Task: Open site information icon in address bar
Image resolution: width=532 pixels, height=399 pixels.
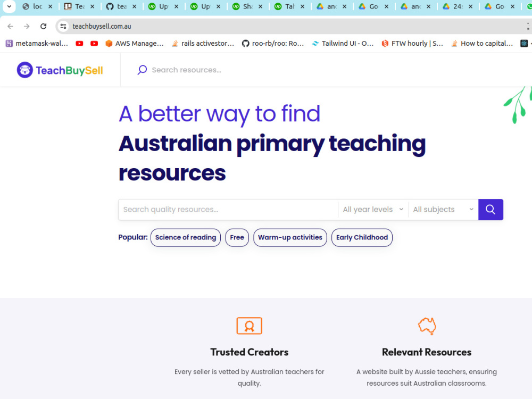Action: (63, 26)
